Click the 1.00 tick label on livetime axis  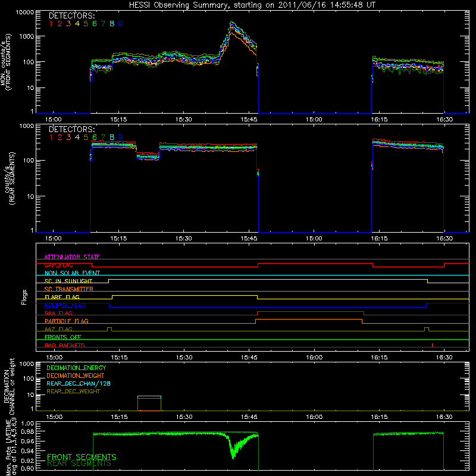click(x=27, y=423)
